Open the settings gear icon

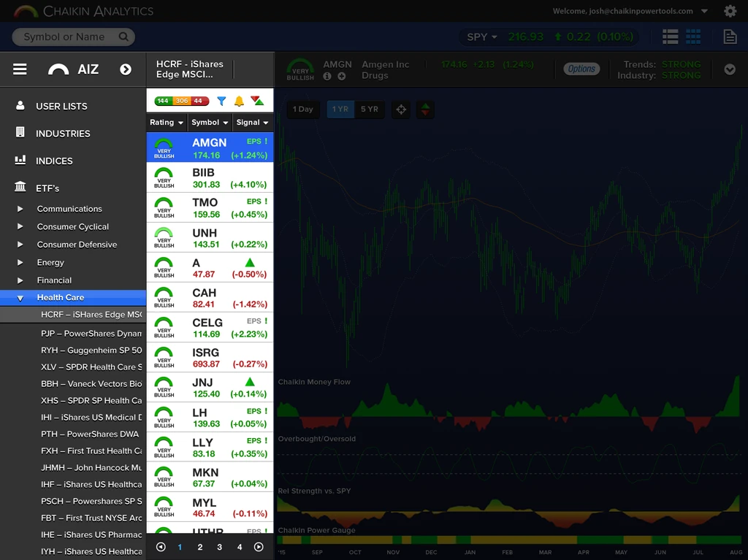[x=730, y=11]
